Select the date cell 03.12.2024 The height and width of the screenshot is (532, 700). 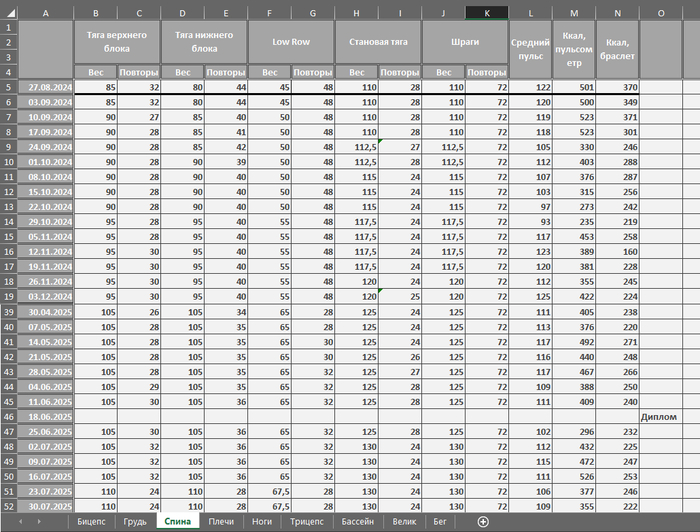(46, 297)
